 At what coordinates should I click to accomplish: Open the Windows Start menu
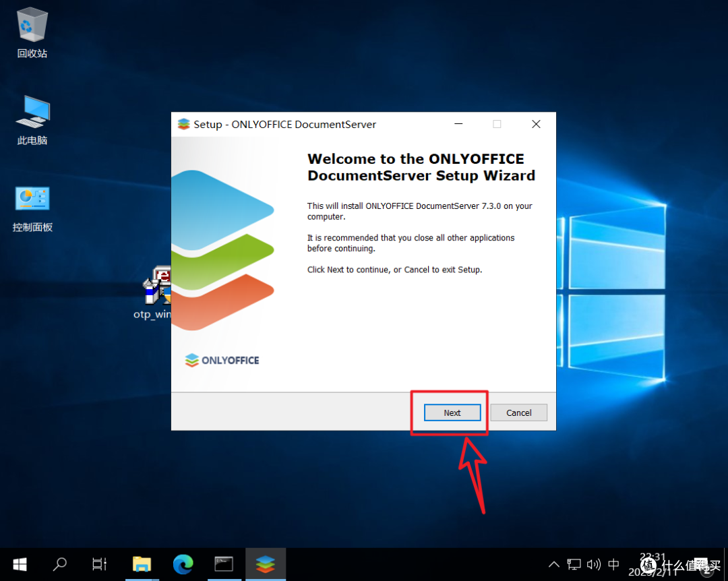20,564
